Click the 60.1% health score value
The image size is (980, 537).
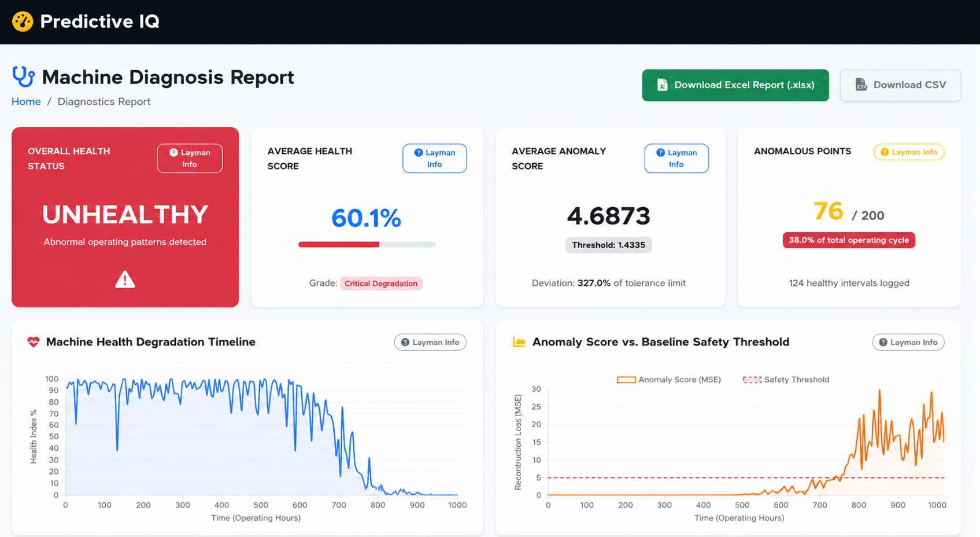point(366,218)
